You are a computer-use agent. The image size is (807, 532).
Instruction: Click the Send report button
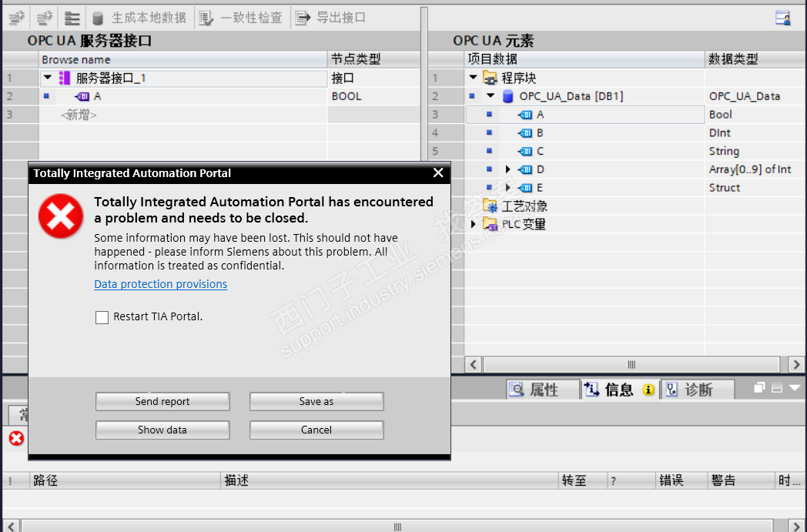162,401
